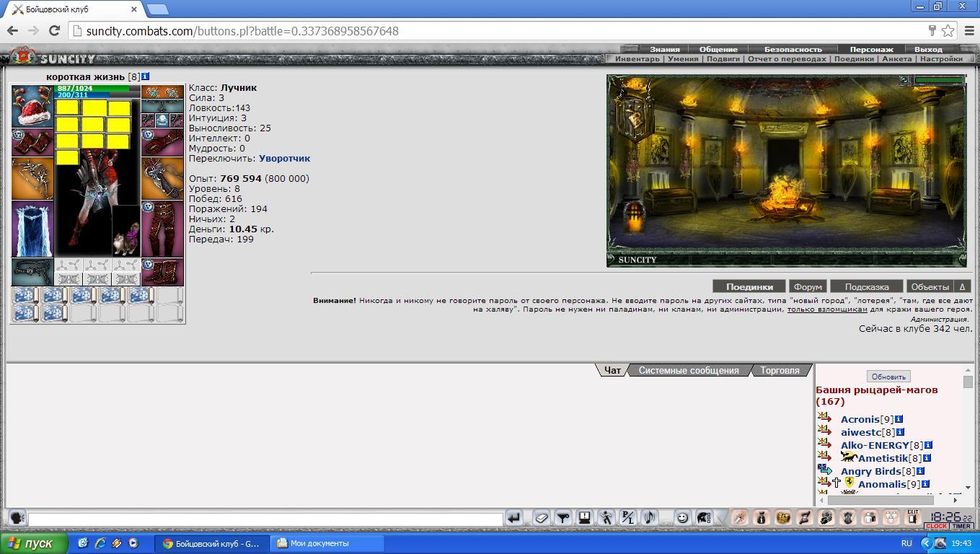Open the smiley emoticons icon
980x554 pixels.
[x=682, y=517]
